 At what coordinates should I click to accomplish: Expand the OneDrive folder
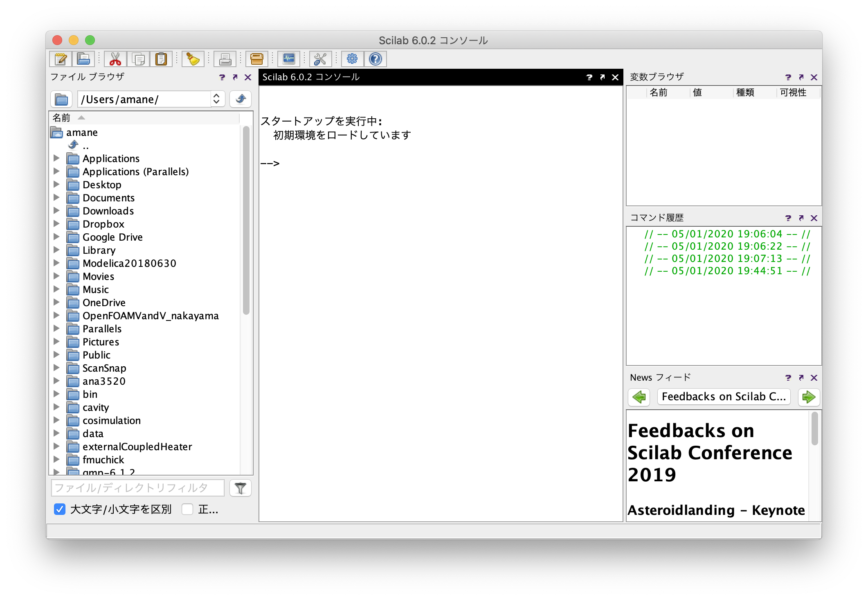[x=56, y=302]
